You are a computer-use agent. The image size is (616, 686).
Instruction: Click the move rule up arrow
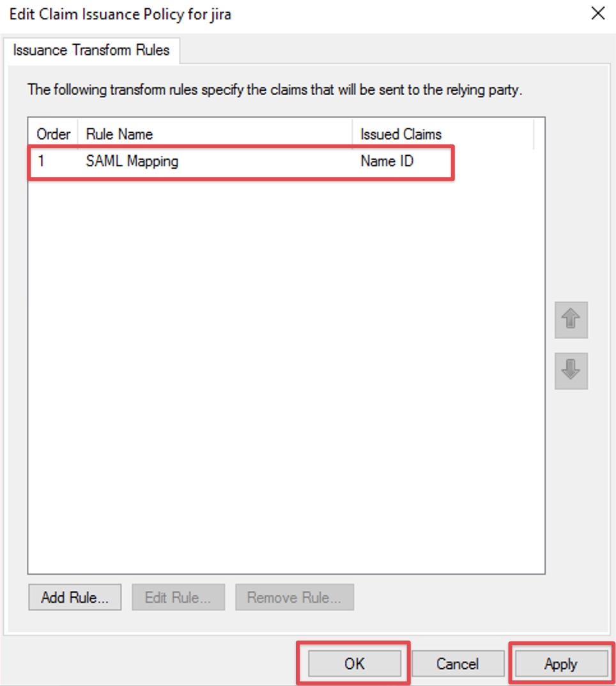pyautogui.click(x=571, y=320)
